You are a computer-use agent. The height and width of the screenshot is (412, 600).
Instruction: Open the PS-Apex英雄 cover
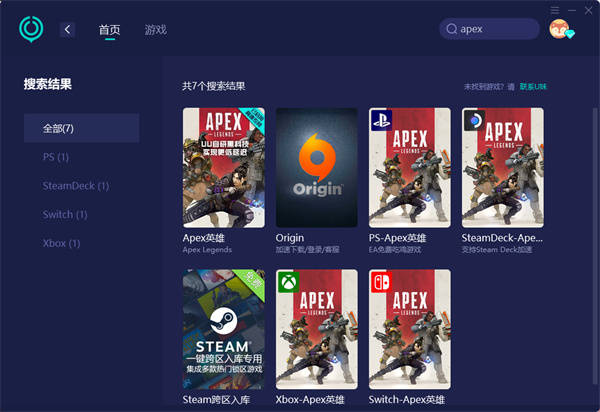click(x=410, y=168)
